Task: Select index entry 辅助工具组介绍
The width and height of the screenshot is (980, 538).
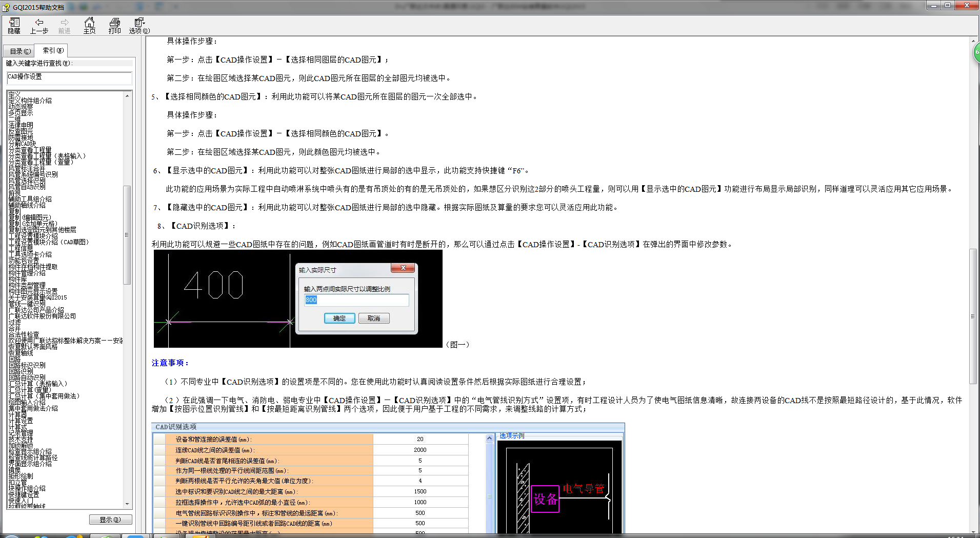Action: 30,199
